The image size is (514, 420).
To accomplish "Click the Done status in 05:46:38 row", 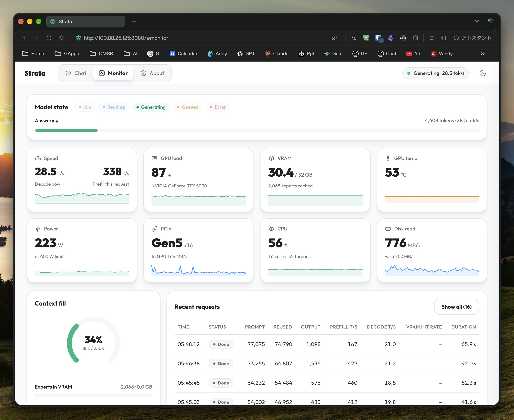I will (x=221, y=363).
